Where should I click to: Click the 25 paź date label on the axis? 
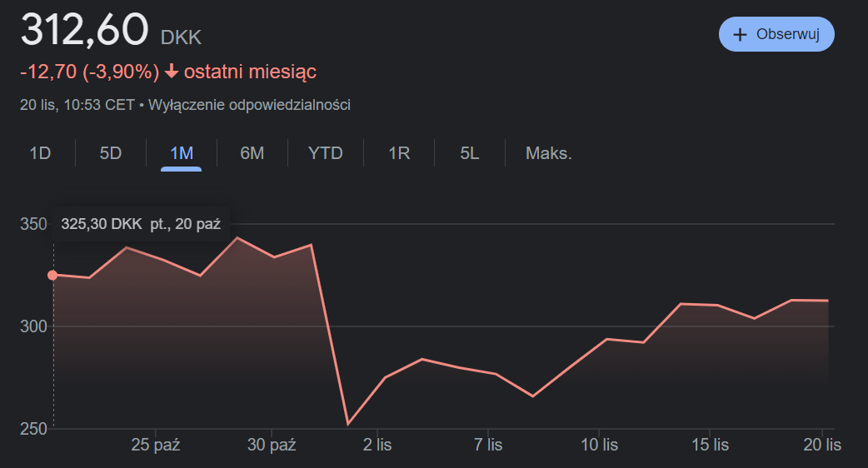156,445
